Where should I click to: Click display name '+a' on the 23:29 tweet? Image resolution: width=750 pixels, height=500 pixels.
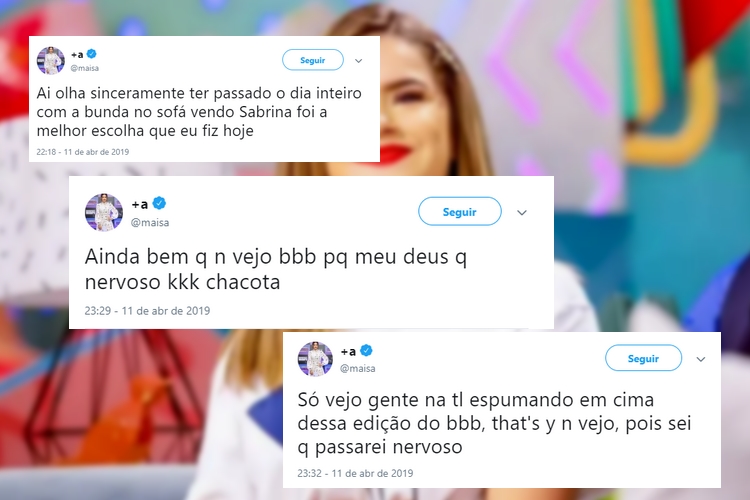coord(140,204)
